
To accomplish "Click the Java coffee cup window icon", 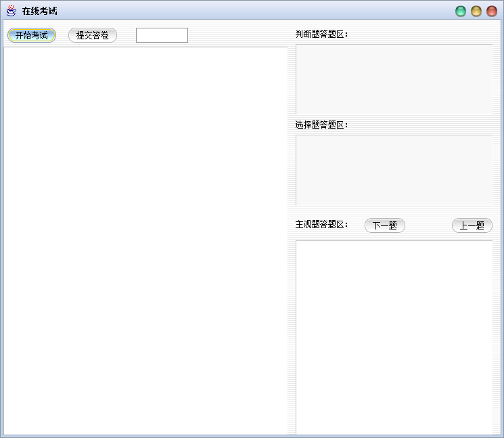I will [12, 11].
